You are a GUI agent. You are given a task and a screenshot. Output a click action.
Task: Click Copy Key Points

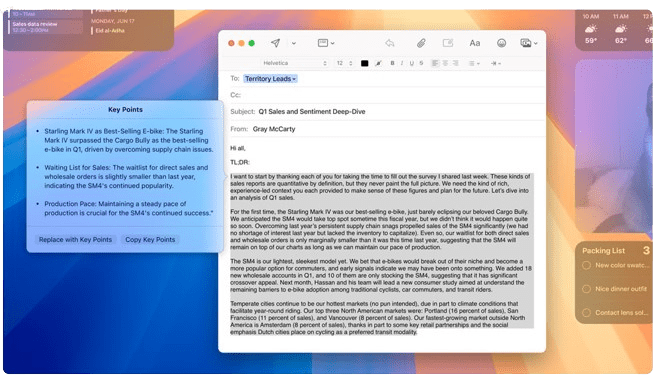point(150,239)
